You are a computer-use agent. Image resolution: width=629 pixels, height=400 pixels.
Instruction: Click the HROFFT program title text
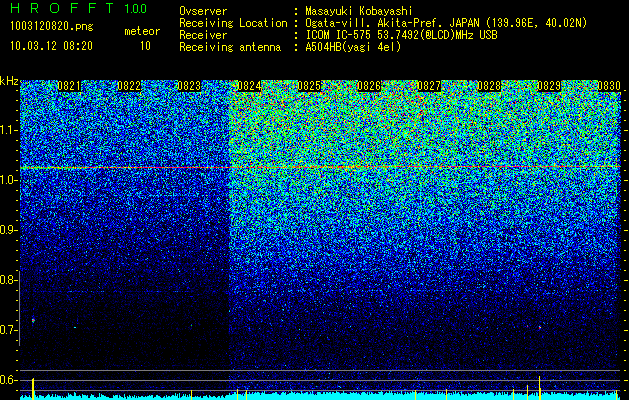(x=63, y=8)
